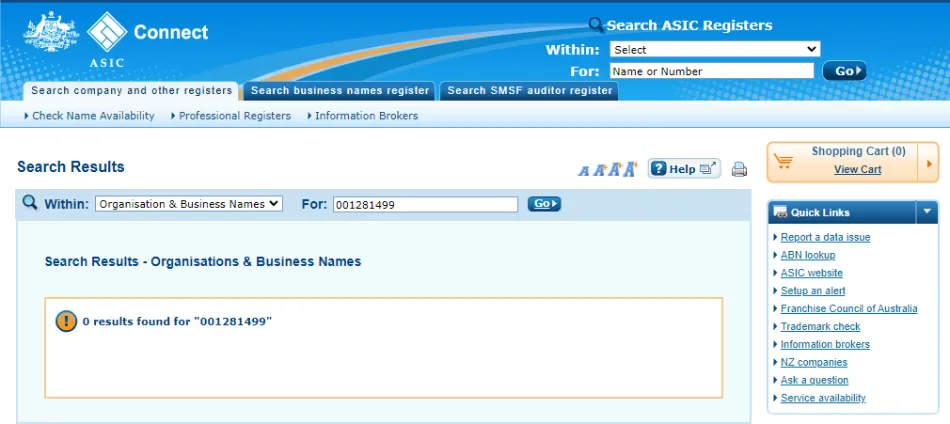The image size is (950, 424).
Task: Click the Search ASIC Registers heading
Action: pyautogui.click(x=689, y=25)
